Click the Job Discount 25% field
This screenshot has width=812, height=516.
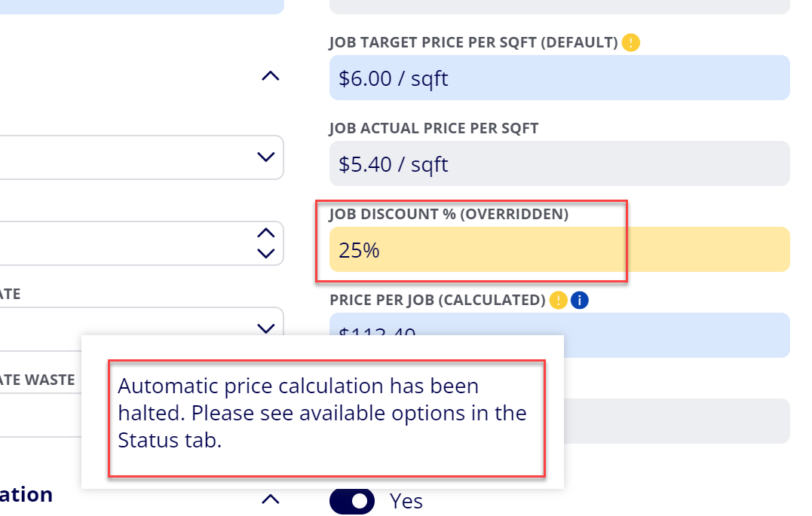[x=559, y=249]
